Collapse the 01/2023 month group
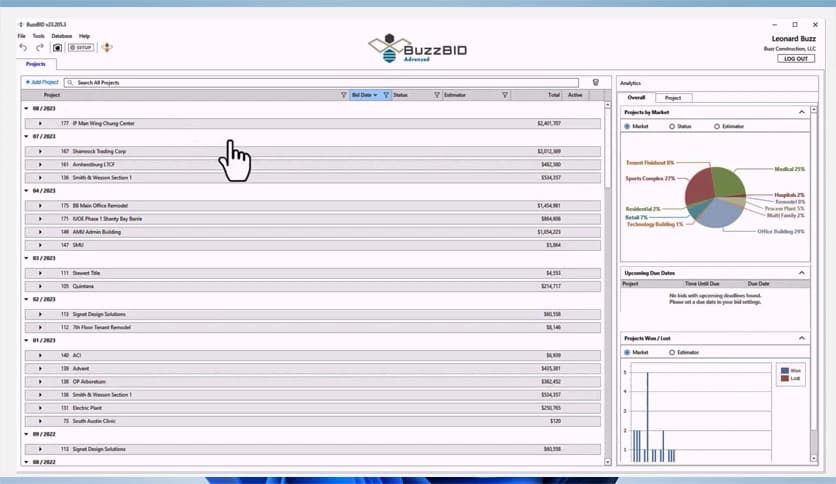Image resolution: width=836 pixels, height=484 pixels. (x=26, y=340)
